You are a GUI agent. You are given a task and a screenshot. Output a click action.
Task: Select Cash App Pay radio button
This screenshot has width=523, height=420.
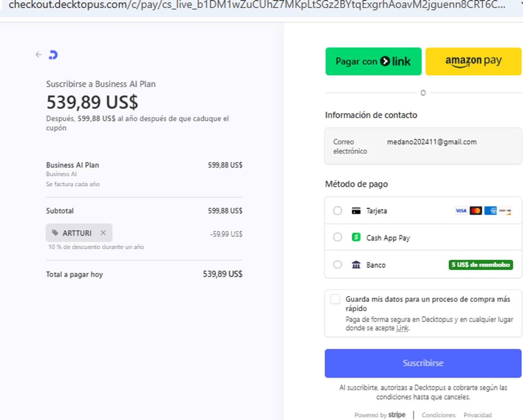click(x=338, y=237)
